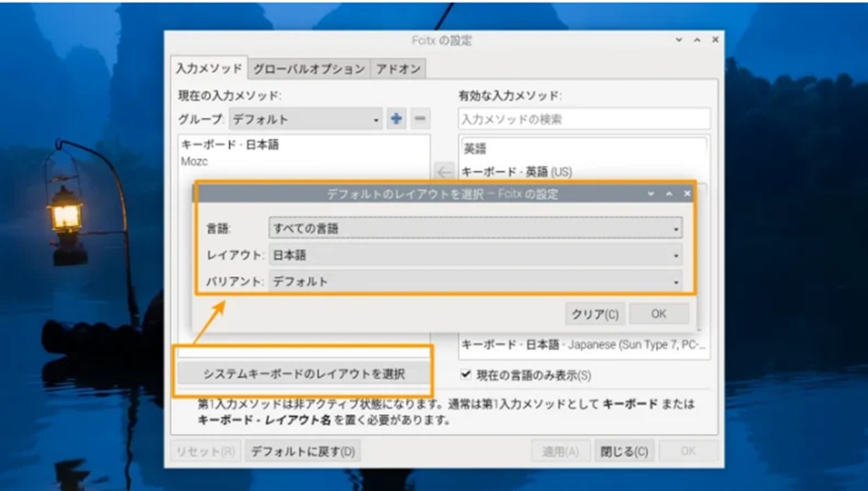Open the グループ group combo box
868x491 pixels.
[x=305, y=119]
